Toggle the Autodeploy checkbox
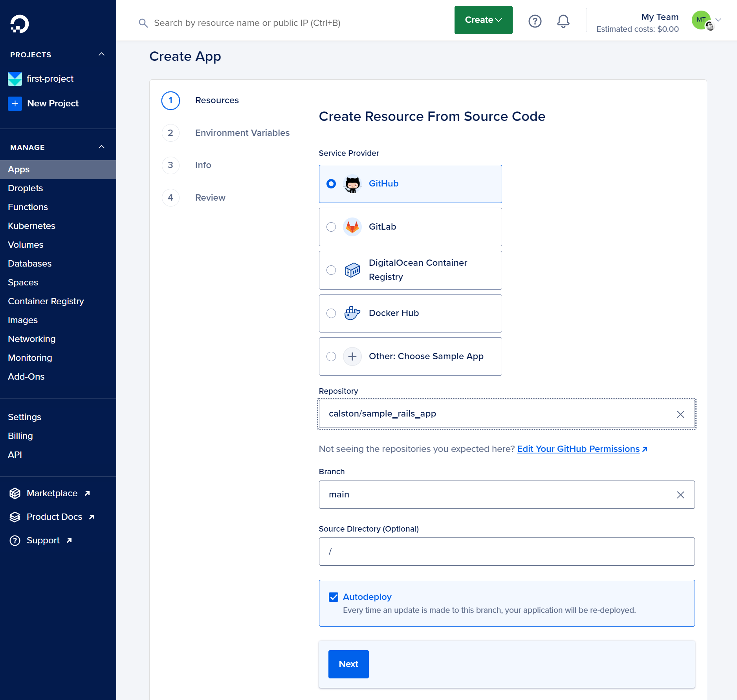 tap(334, 597)
